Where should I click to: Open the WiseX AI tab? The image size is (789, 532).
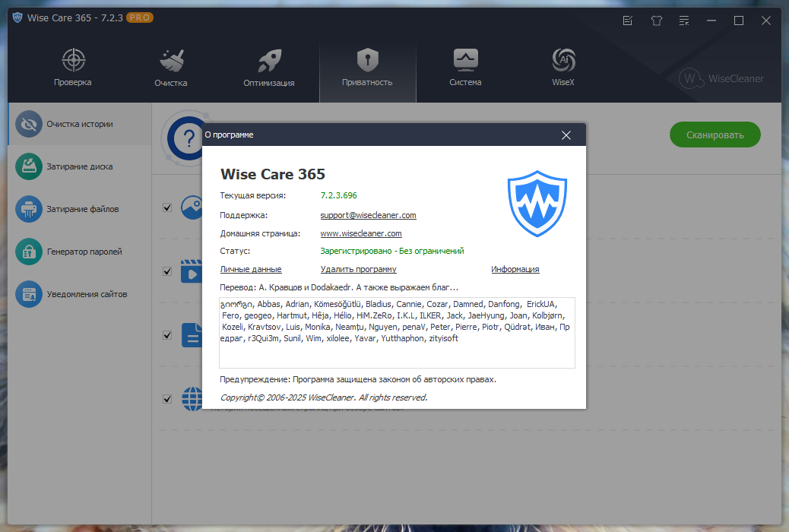point(563,68)
